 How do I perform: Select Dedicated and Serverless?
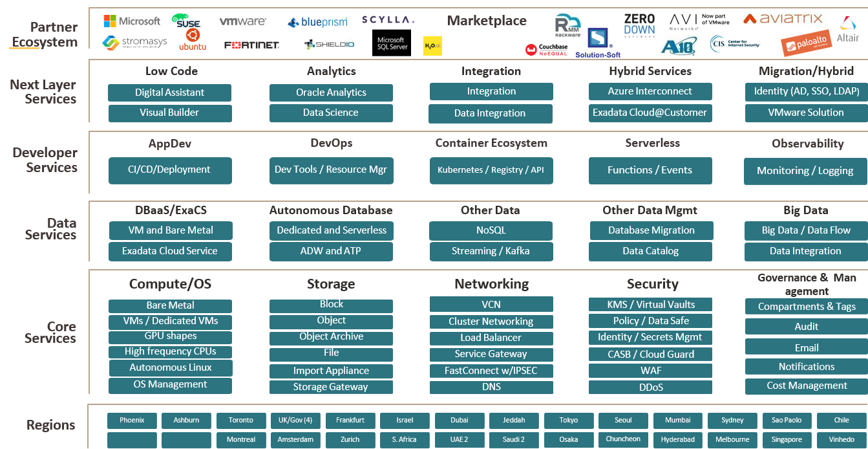[332, 230]
